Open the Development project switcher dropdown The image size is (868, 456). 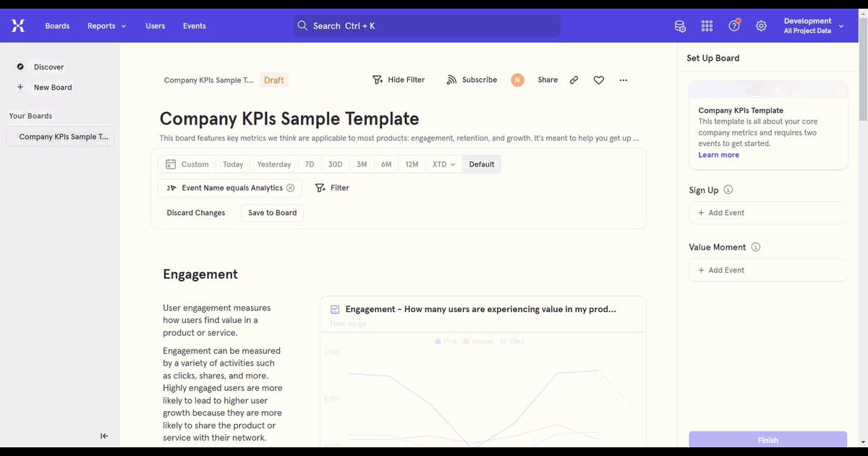(814, 26)
